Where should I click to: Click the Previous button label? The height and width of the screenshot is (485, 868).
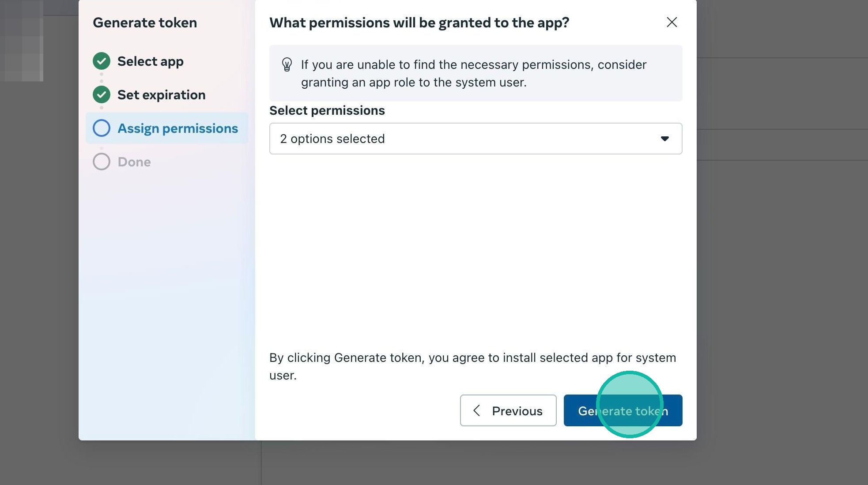pos(517,411)
